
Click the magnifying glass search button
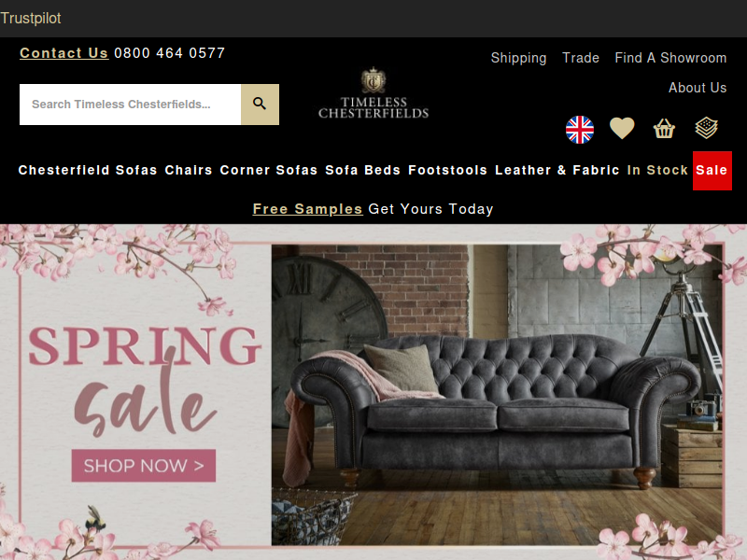260,105
